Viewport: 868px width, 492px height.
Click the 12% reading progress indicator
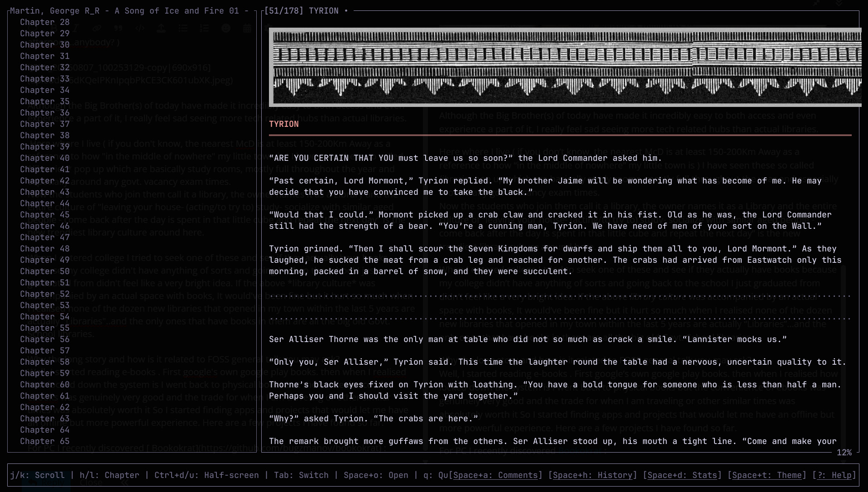pos(844,453)
